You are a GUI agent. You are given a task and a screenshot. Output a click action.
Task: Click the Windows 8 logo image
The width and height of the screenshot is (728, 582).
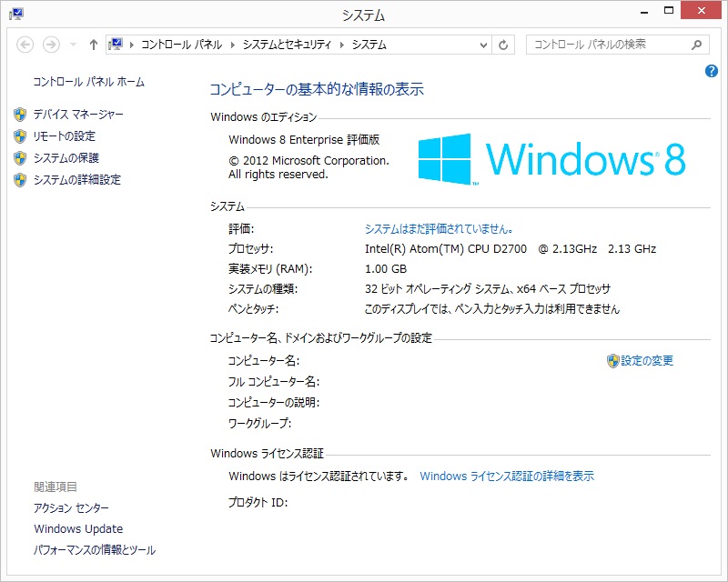point(551,159)
